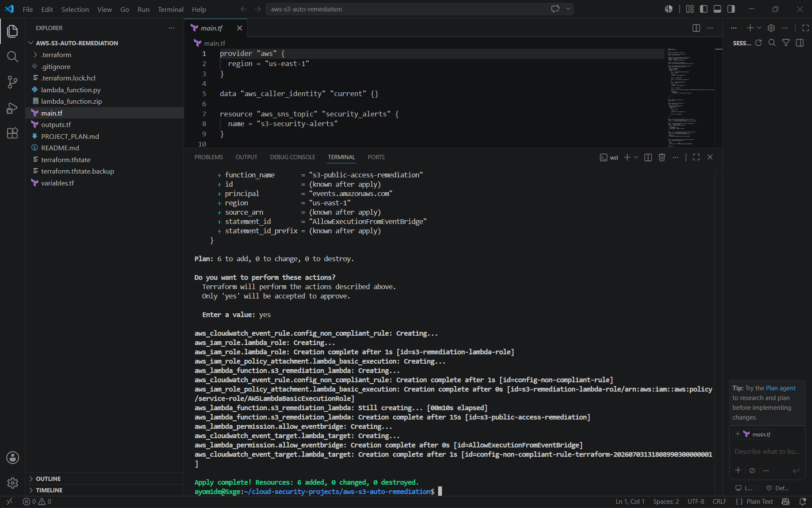Screen dimensions: 812x508
Task: Maximize the chat panel
Action: coord(806,28)
